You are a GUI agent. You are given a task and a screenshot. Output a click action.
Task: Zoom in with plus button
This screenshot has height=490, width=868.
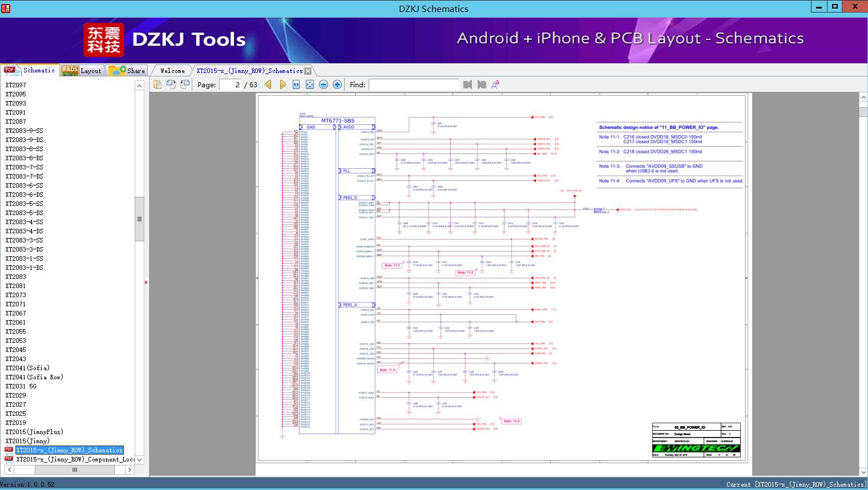337,84
